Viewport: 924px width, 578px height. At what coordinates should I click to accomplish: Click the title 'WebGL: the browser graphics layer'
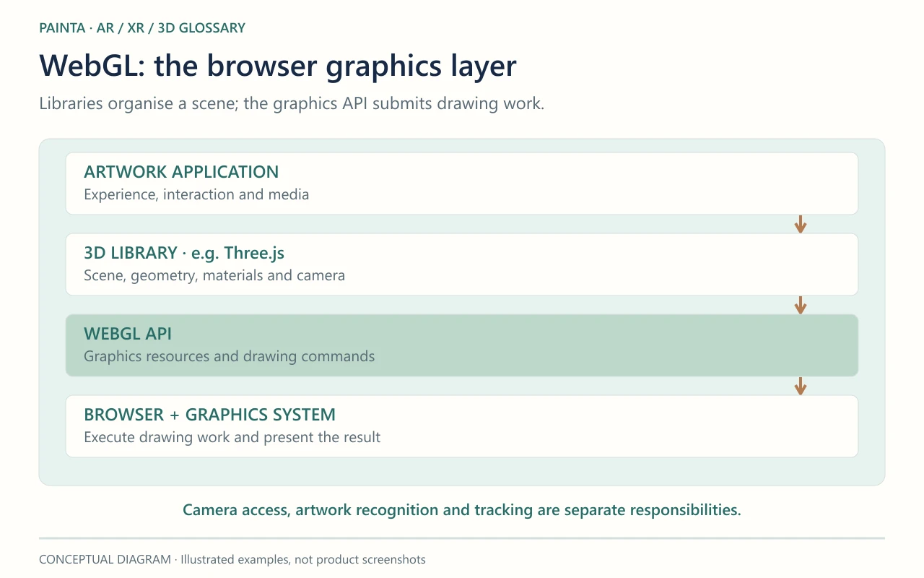point(278,66)
